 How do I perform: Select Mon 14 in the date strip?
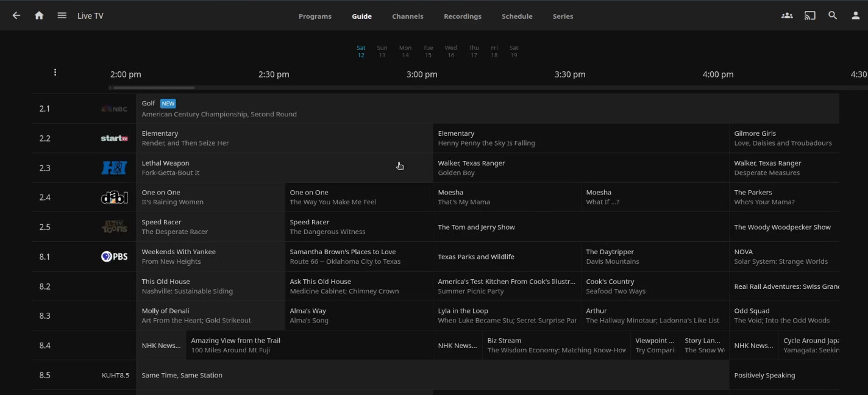point(405,51)
